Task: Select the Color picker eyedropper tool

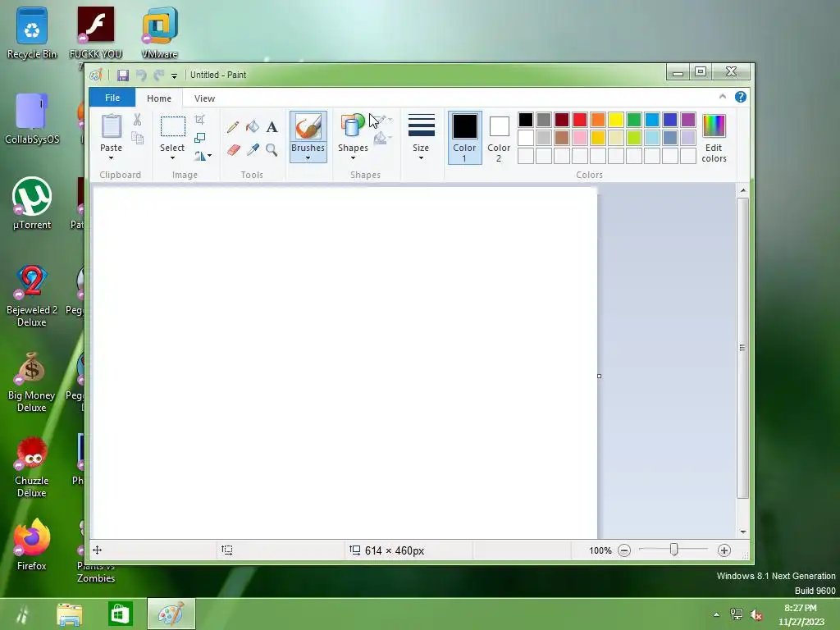Action: [x=253, y=149]
